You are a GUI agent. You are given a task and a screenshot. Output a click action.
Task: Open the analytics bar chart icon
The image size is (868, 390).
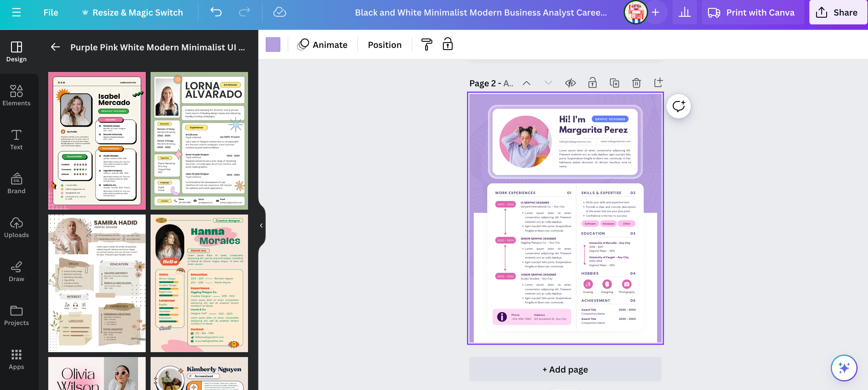click(684, 13)
